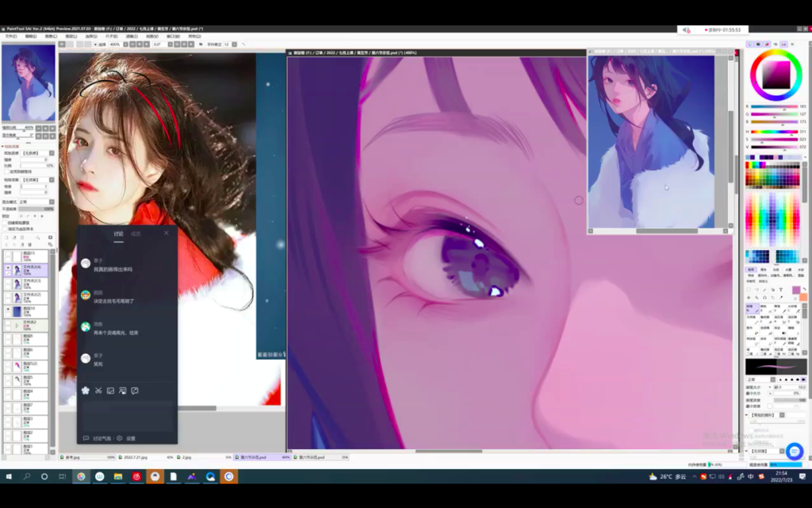Select the zoom magnifier tool
This screenshot has width=812, height=508.
[756, 298]
